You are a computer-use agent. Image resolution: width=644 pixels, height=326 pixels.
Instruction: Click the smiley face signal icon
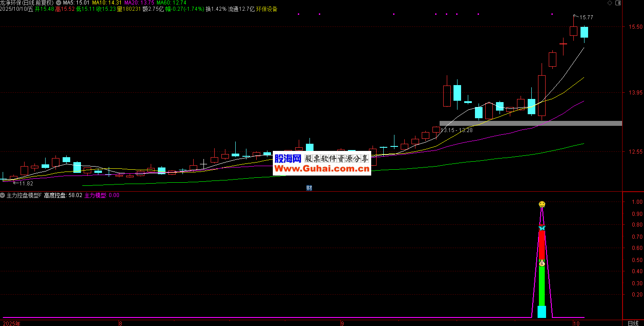542,204
